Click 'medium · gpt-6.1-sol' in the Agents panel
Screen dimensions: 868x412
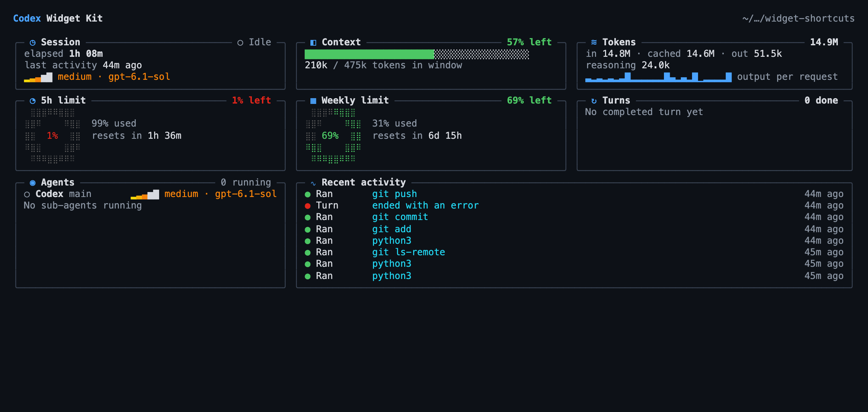221,194
